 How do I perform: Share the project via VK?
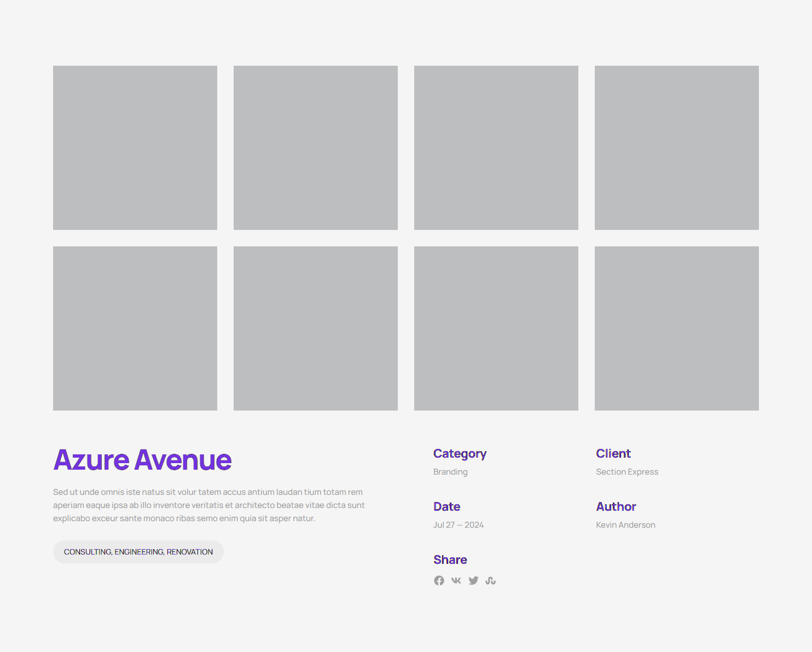[x=456, y=580]
